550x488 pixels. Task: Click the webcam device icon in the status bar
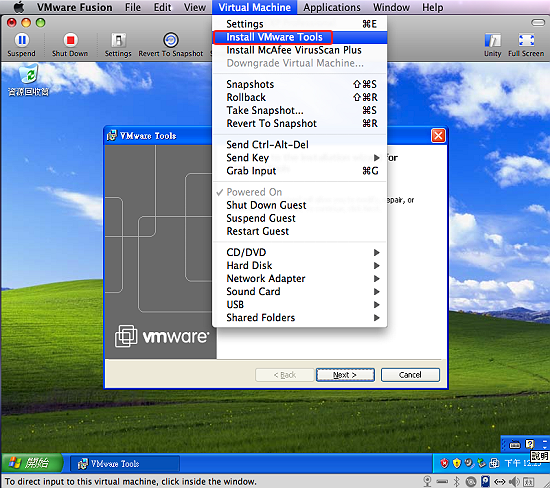tap(427, 481)
